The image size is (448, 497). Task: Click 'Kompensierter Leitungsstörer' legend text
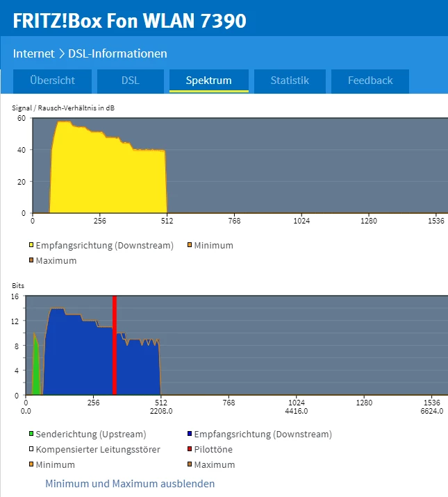tap(98, 450)
